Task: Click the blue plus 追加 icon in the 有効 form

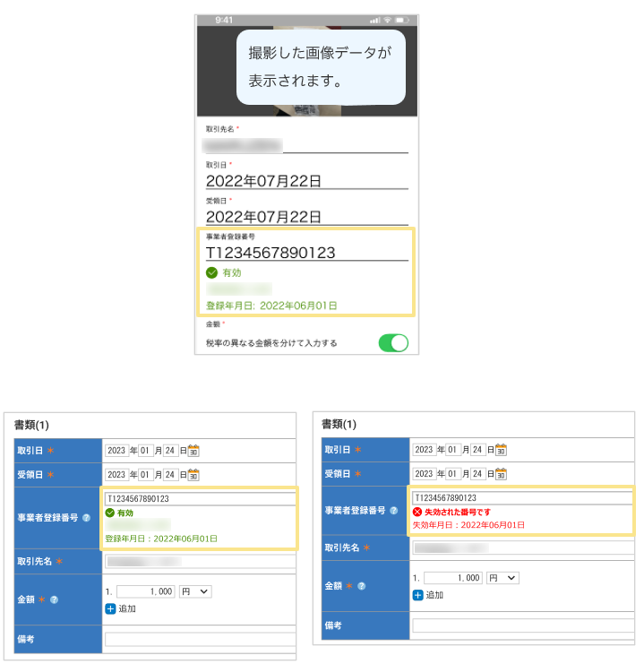Action: click(x=110, y=608)
